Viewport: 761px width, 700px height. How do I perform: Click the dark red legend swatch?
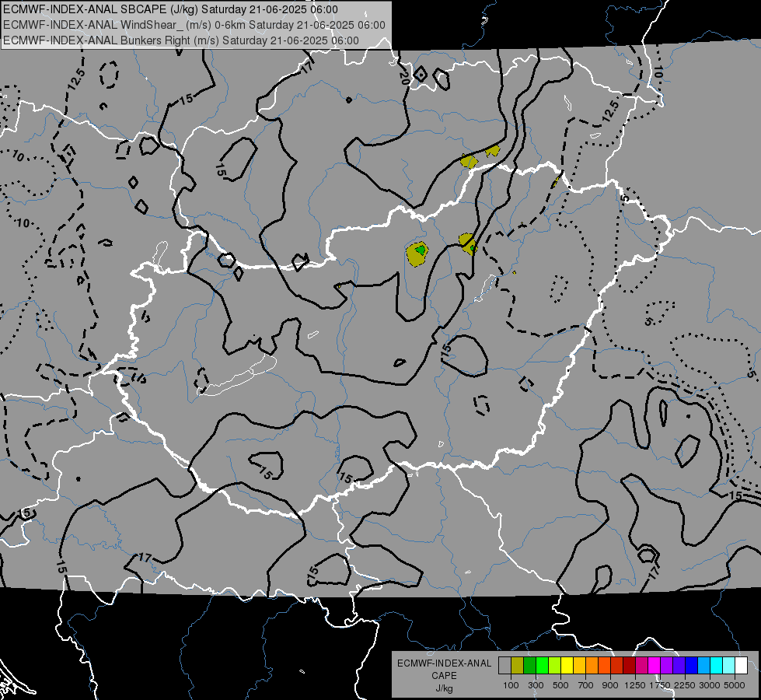click(x=630, y=666)
